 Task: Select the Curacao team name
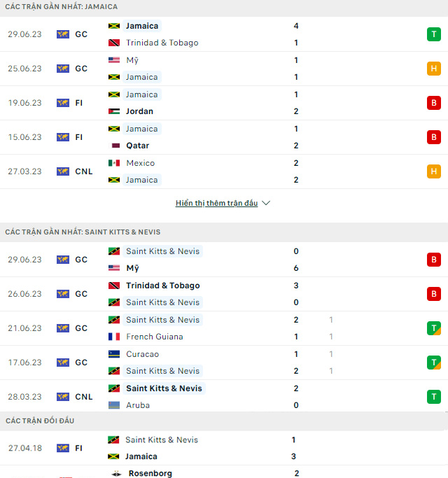pos(142,354)
